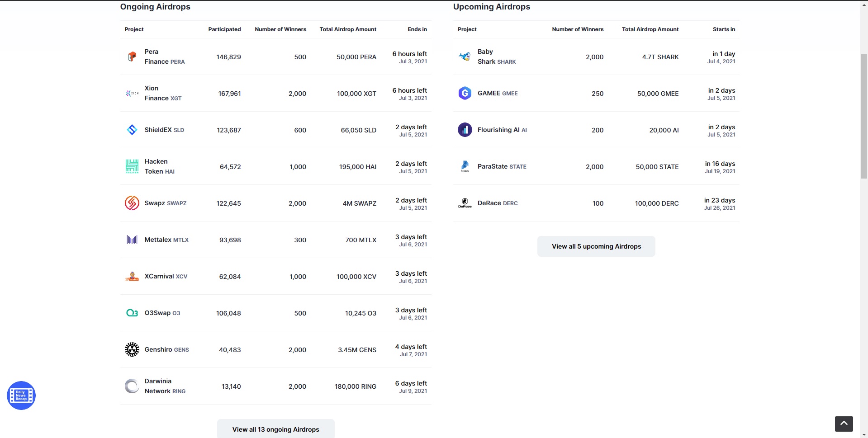Click the Ends in column header
This screenshot has width=868, height=438.
[x=417, y=29]
